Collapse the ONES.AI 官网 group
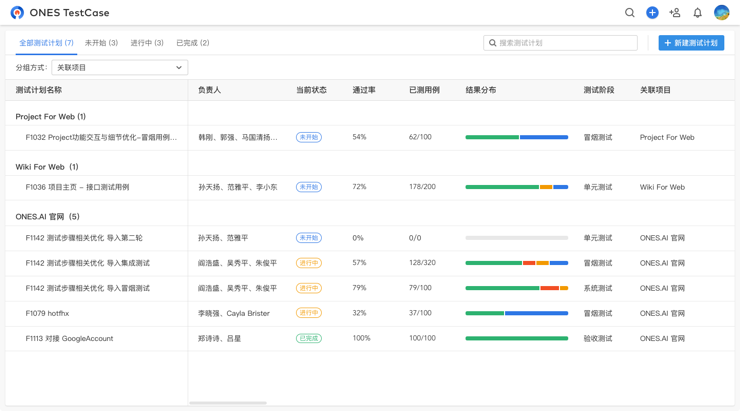 coord(47,217)
